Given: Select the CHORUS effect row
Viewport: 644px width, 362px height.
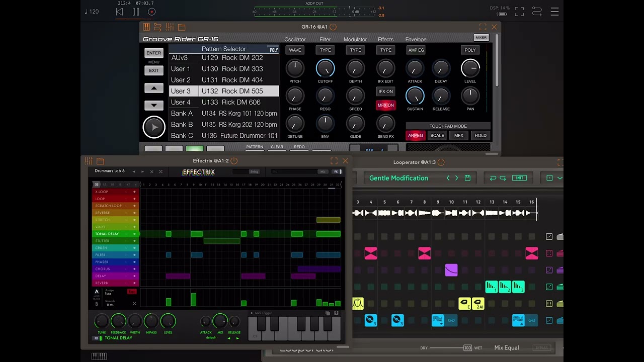Looking at the screenshot, I should (116, 269).
